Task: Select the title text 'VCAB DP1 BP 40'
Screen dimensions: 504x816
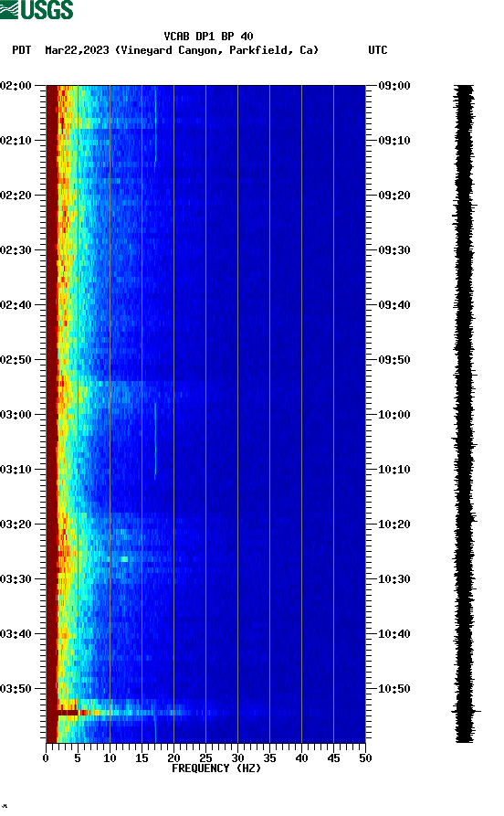Action: tap(208, 37)
